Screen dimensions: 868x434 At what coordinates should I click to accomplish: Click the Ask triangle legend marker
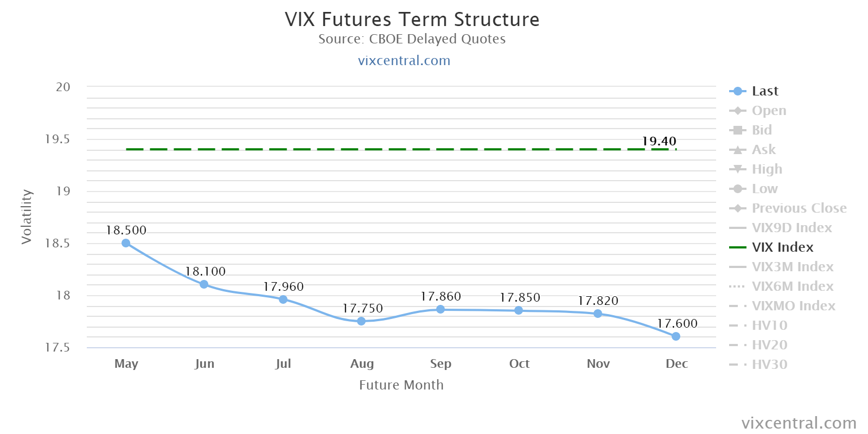(737, 150)
